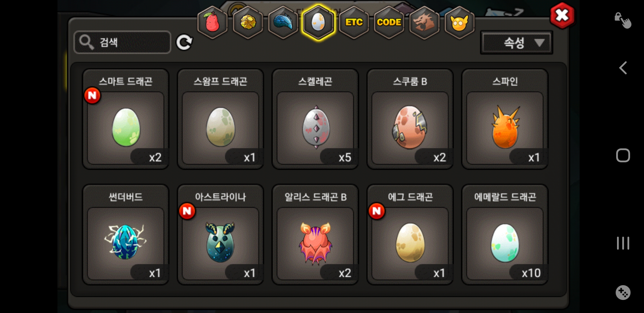Click the refresh arrow next to search

[x=184, y=43]
